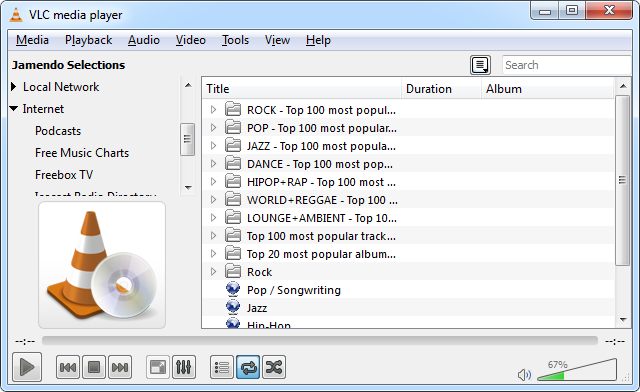
Task: Open the Audio menu
Action: point(144,40)
